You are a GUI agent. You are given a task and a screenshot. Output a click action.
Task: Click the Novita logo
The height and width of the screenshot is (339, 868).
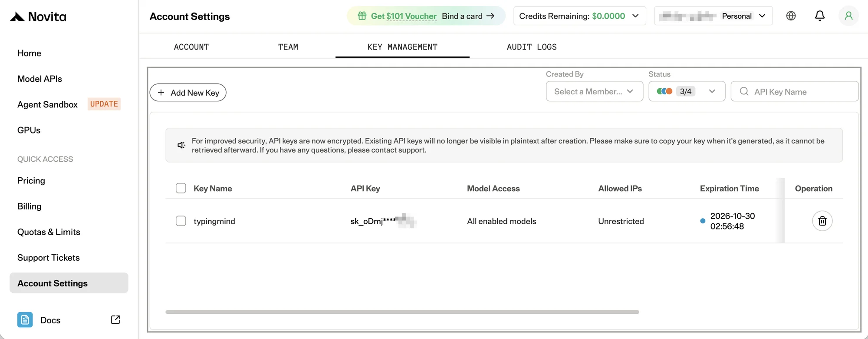(38, 17)
